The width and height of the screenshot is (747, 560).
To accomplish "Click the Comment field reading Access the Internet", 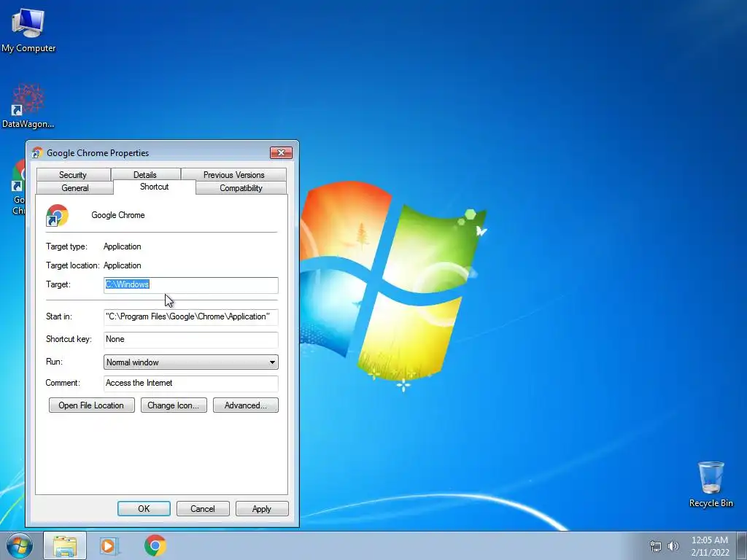I will (x=191, y=384).
